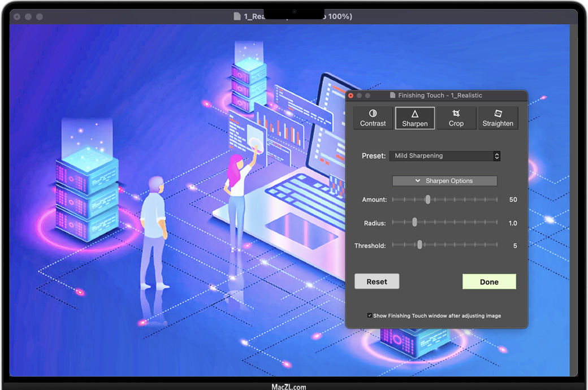
Task: Disable Show Finishing Touch window checkbox
Action: pos(370,316)
